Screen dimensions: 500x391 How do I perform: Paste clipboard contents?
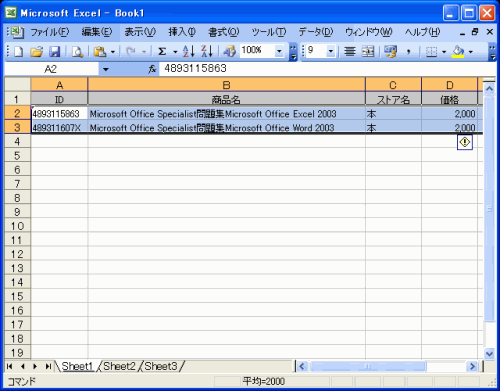tap(100, 52)
